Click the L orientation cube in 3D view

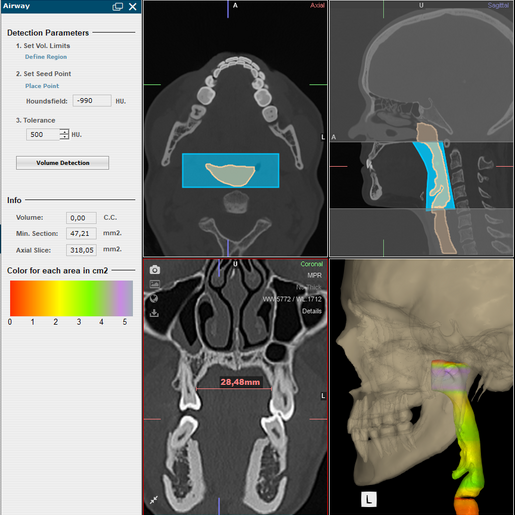(x=369, y=499)
